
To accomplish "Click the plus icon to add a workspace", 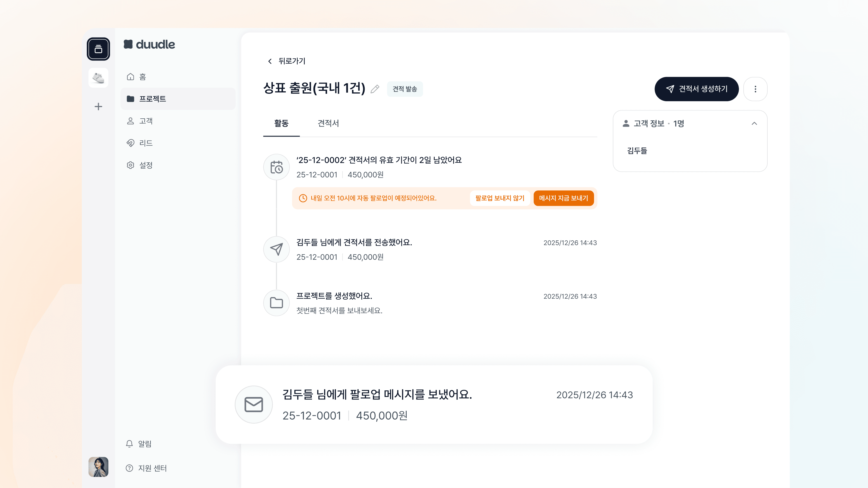I will coord(98,107).
